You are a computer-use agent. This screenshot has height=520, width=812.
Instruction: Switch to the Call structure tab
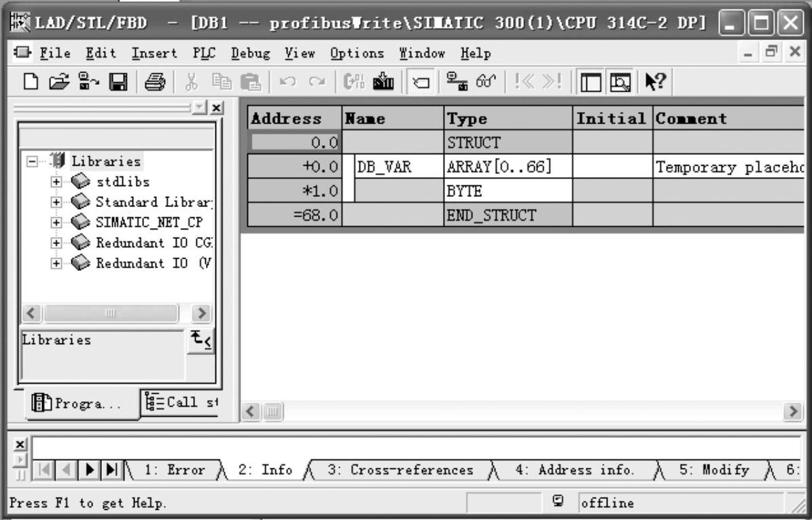[x=180, y=401]
